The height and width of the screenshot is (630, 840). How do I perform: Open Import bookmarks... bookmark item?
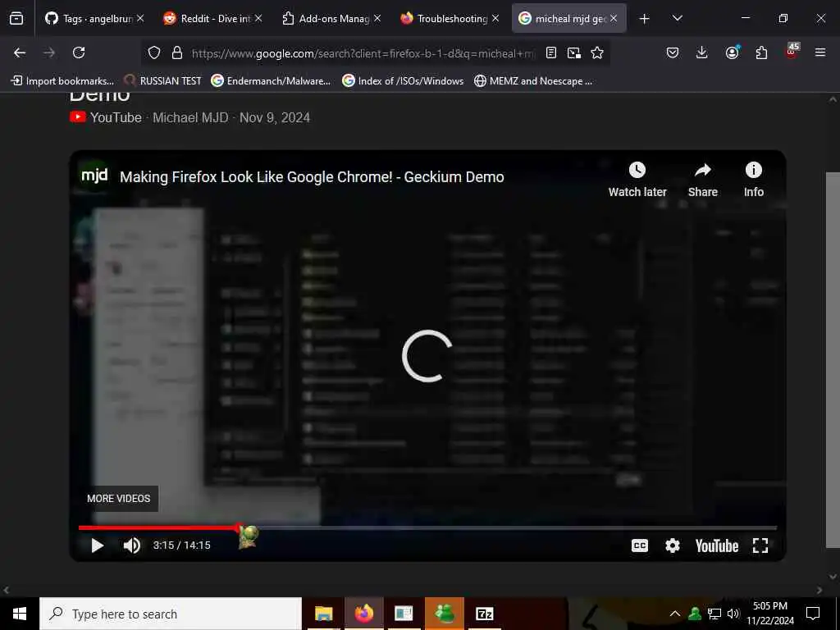point(62,81)
